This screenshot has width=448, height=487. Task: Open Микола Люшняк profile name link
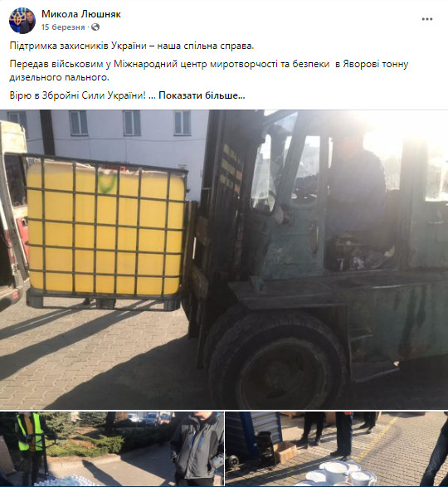[80, 14]
